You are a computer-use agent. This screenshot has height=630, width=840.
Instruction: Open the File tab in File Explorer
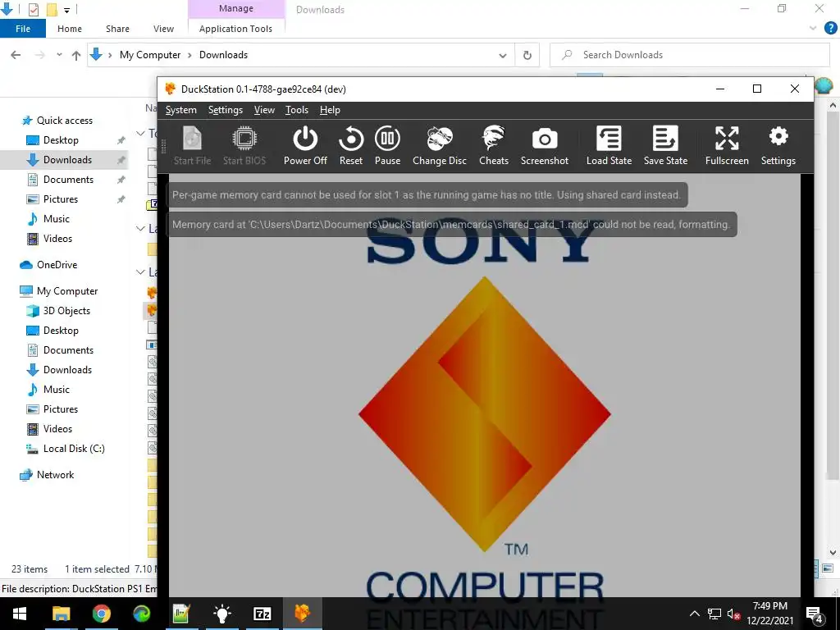coord(23,29)
